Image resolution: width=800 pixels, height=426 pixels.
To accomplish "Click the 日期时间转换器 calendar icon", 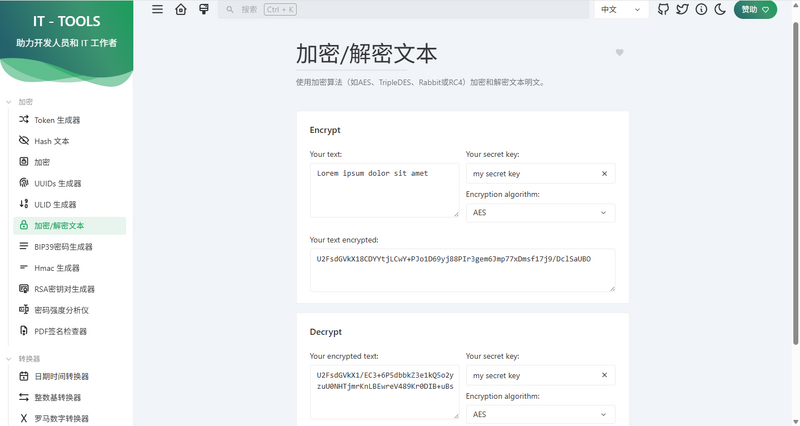I will click(23, 376).
